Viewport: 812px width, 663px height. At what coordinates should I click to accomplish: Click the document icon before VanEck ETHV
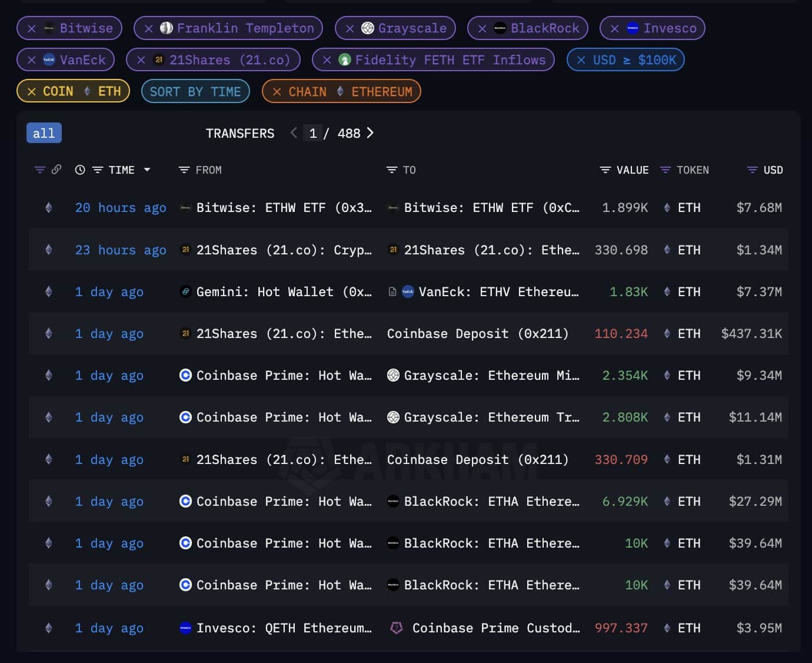click(x=392, y=292)
